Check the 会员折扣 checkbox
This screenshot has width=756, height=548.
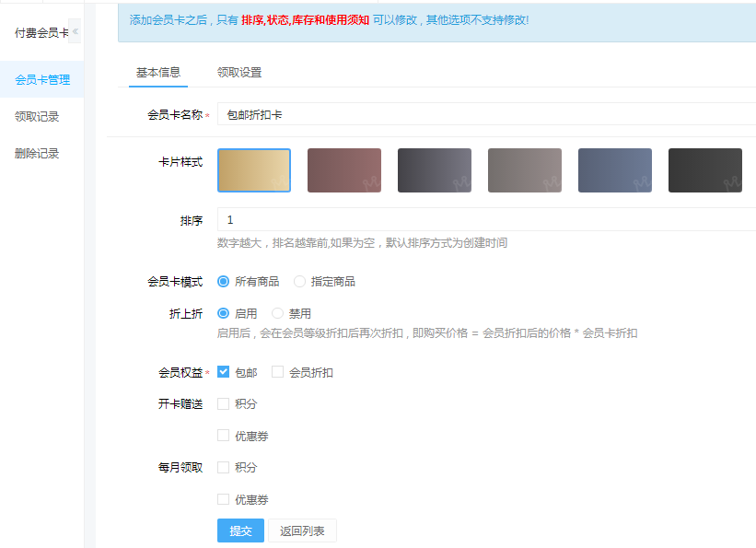[277, 372]
